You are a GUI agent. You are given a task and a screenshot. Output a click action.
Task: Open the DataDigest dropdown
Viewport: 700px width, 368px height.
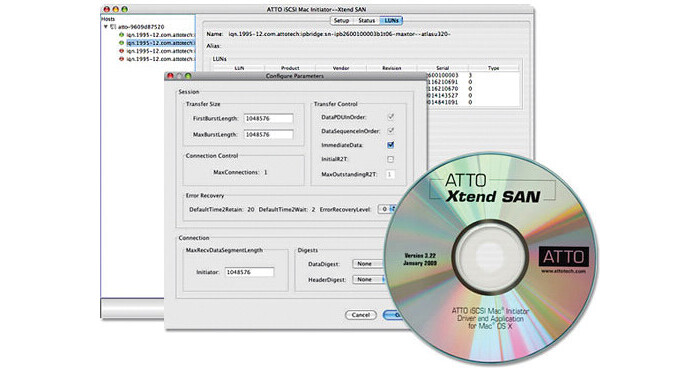(369, 264)
